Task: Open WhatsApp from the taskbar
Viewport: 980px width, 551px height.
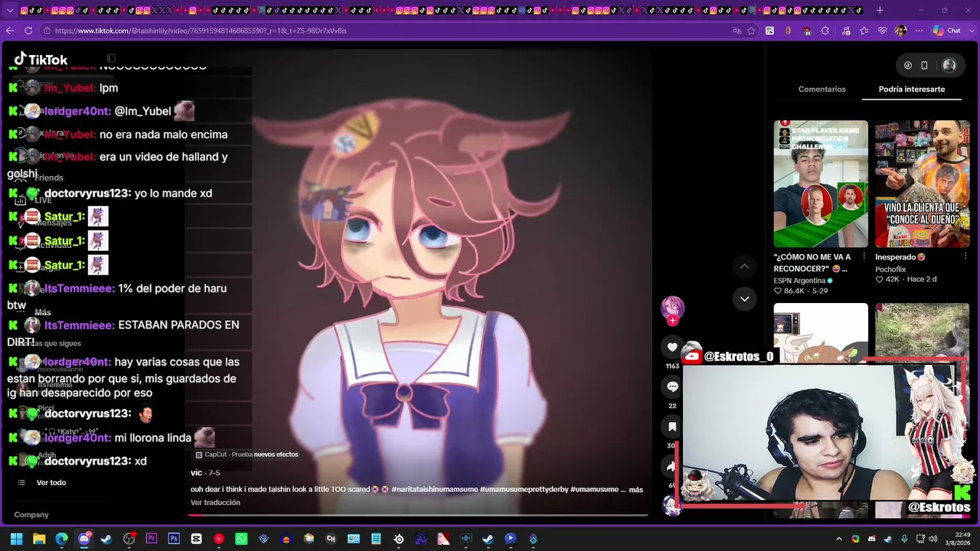Action: point(241,539)
